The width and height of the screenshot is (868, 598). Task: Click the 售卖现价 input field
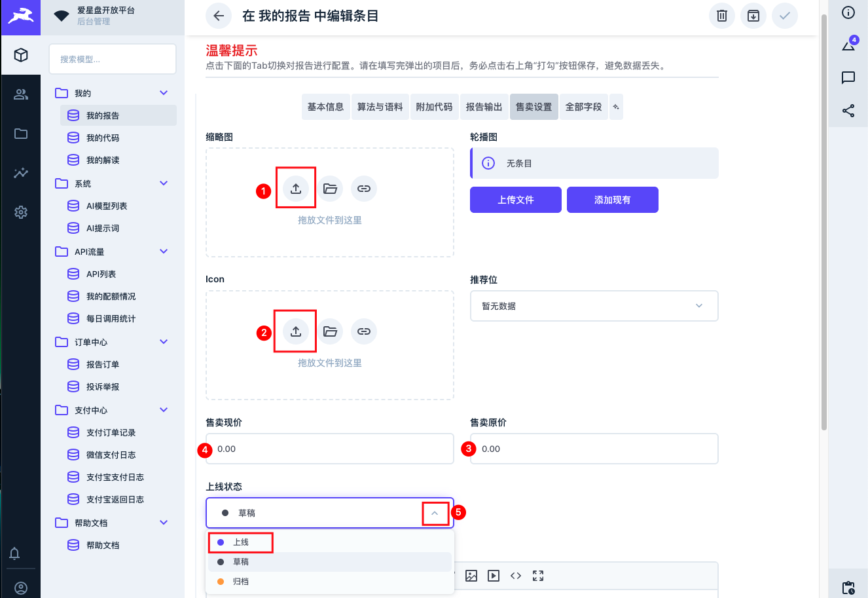330,449
